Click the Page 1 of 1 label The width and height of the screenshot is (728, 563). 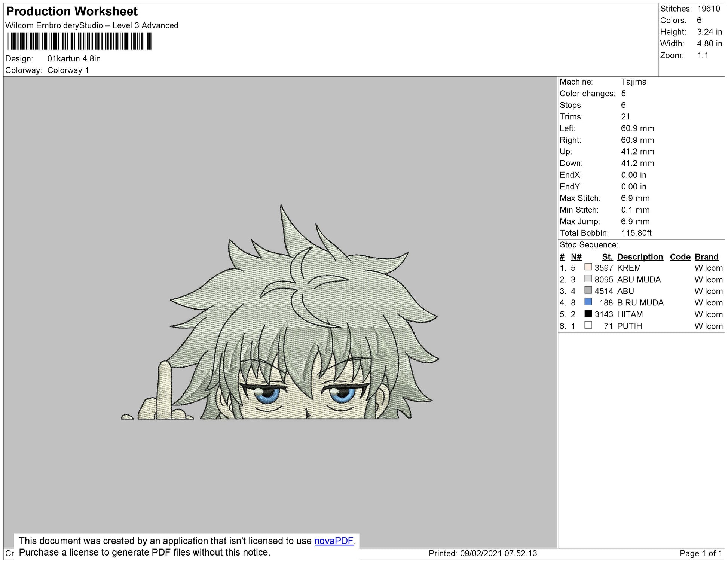[701, 553]
